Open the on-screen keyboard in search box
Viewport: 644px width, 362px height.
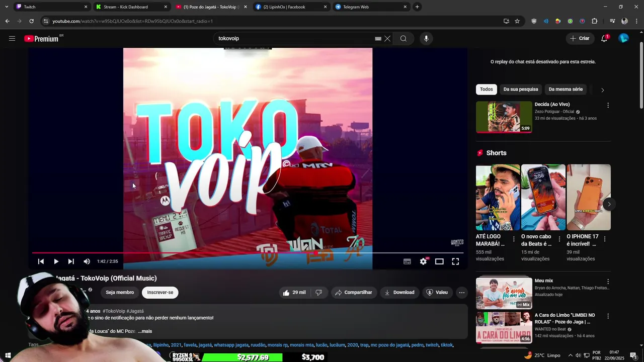pos(378,38)
